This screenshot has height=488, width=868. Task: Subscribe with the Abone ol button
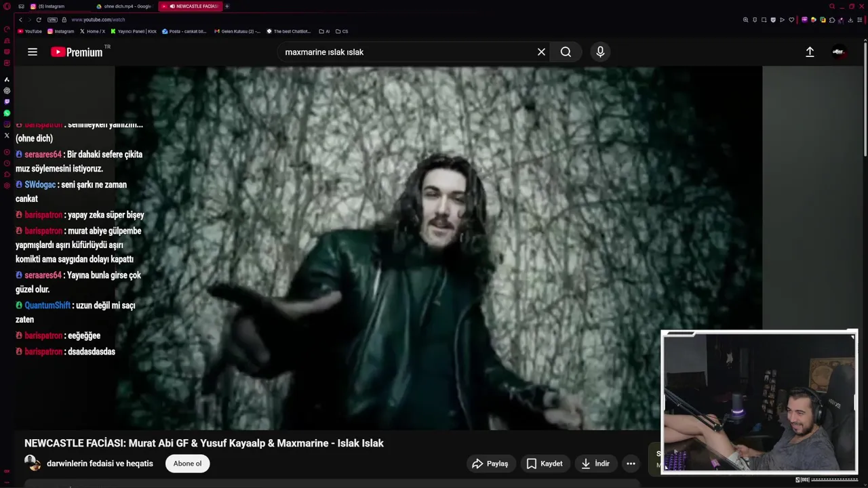[187, 464]
